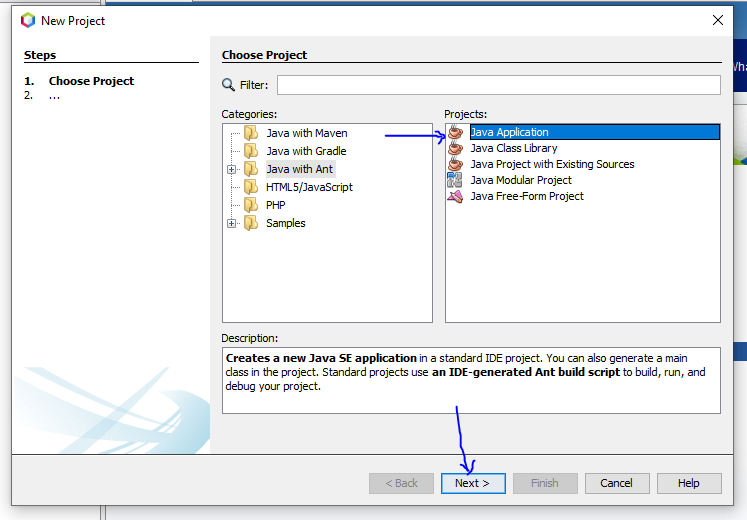Select the Java with Ant category
Viewport: 747px width, 520px height.
300,169
